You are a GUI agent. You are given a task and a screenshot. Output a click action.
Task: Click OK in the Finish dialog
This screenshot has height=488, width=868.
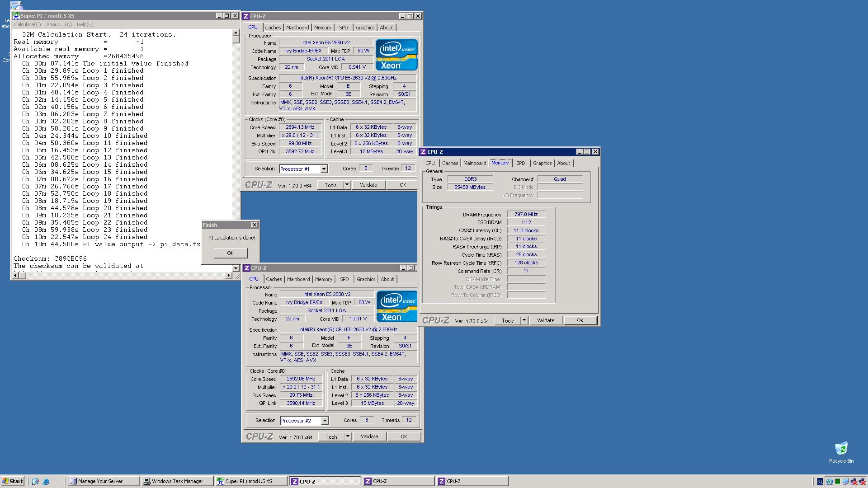coord(230,253)
